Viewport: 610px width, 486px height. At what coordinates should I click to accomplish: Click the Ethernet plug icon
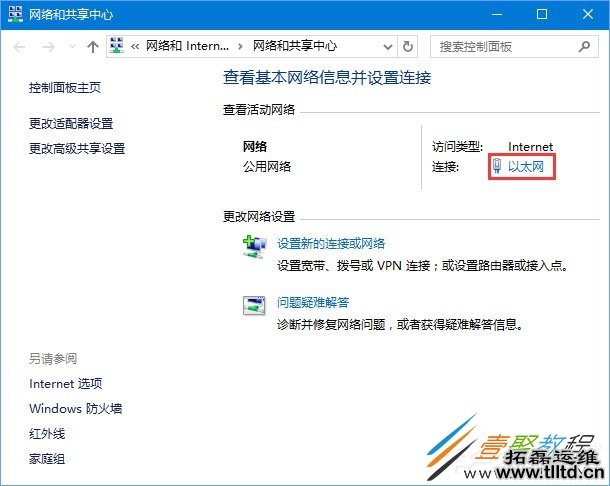click(x=497, y=166)
